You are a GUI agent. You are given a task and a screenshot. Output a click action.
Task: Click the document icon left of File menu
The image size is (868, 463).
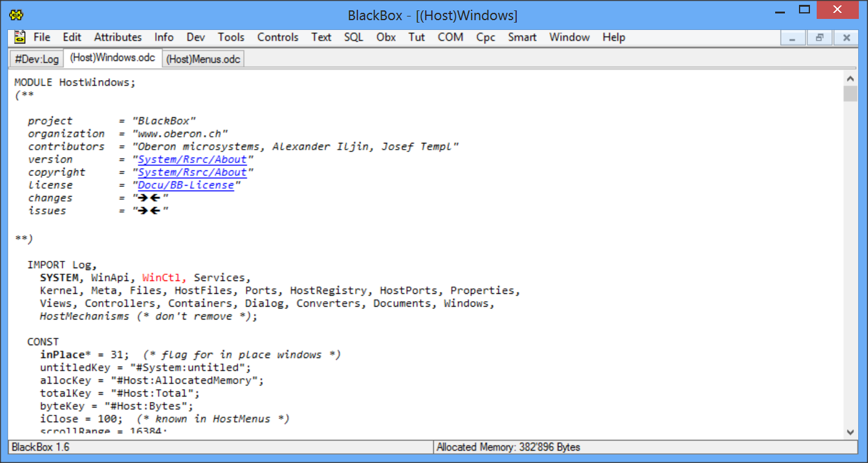(x=20, y=37)
